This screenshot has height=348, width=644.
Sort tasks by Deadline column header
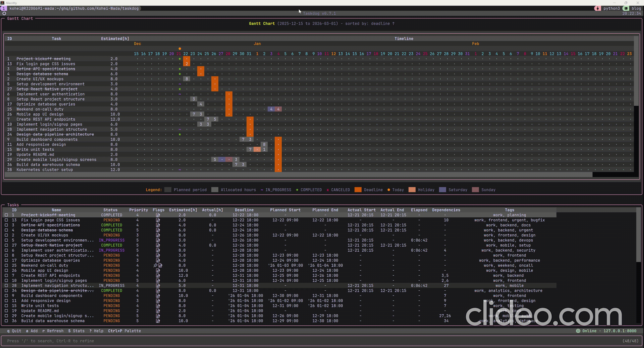click(x=244, y=210)
